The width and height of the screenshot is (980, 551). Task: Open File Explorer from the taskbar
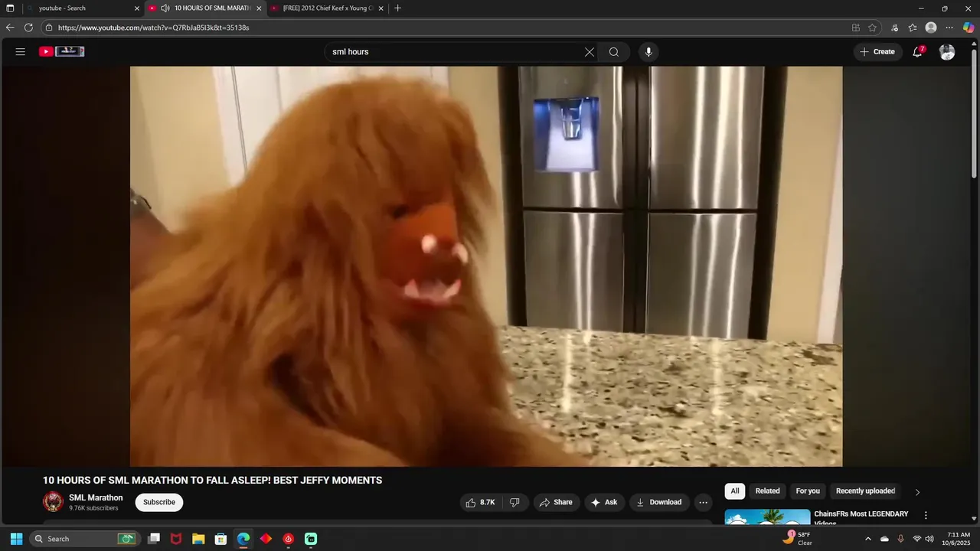tap(198, 539)
